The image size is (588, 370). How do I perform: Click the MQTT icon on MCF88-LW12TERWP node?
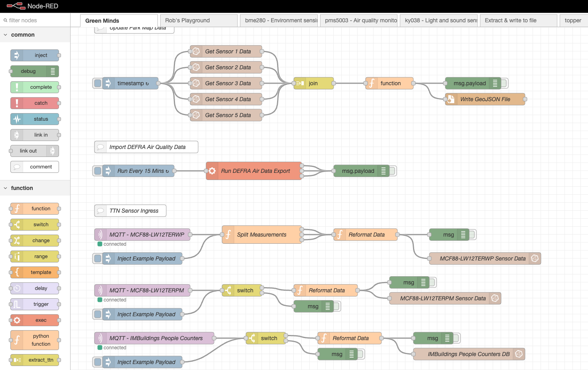click(100, 235)
